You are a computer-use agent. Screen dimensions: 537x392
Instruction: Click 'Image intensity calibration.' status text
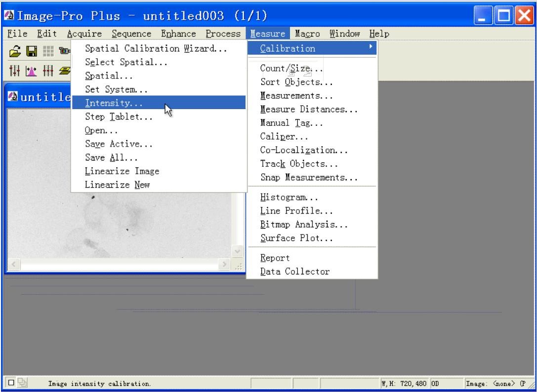click(99, 384)
